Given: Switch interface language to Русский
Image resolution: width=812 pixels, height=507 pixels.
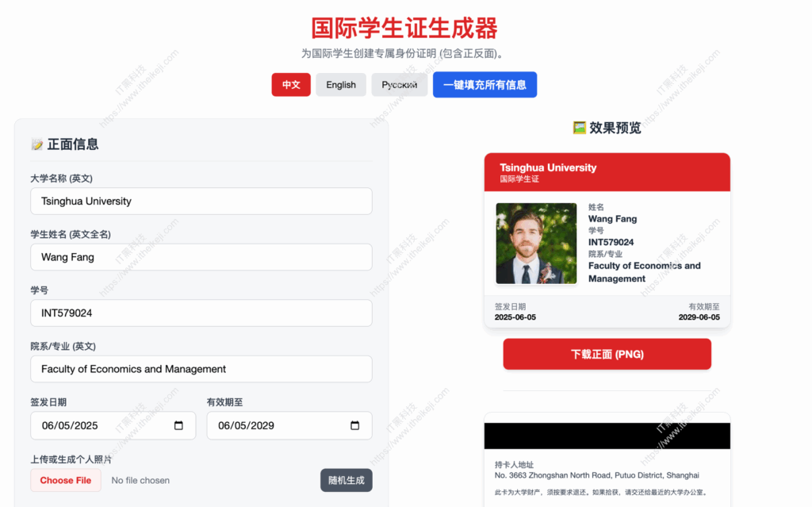Looking at the screenshot, I should [400, 84].
